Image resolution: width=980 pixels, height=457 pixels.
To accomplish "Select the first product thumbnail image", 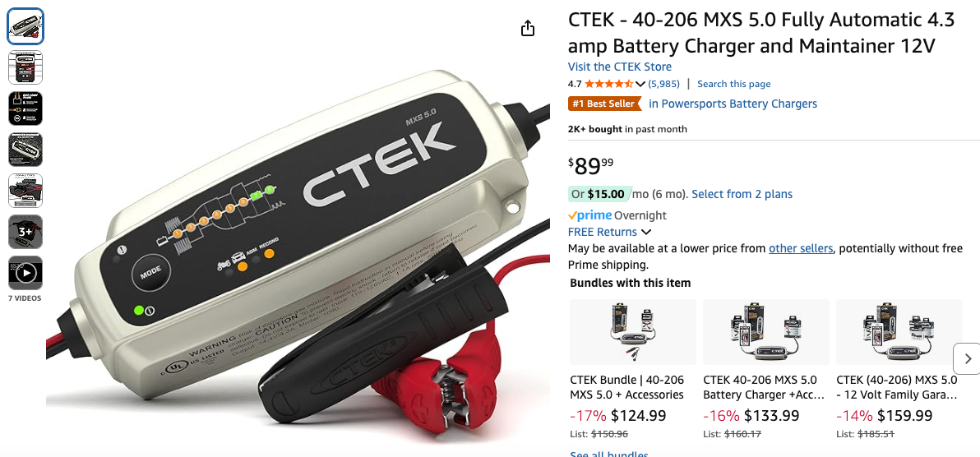I will click(25, 26).
